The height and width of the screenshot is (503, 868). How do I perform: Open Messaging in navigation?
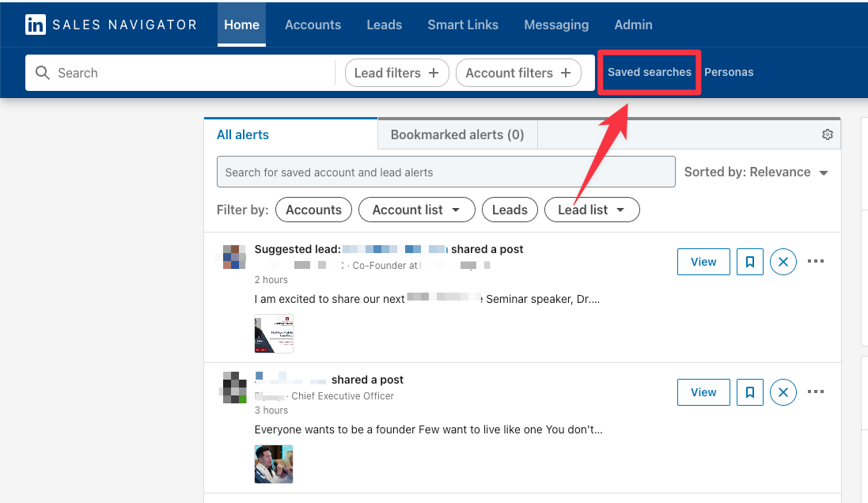pyautogui.click(x=556, y=25)
